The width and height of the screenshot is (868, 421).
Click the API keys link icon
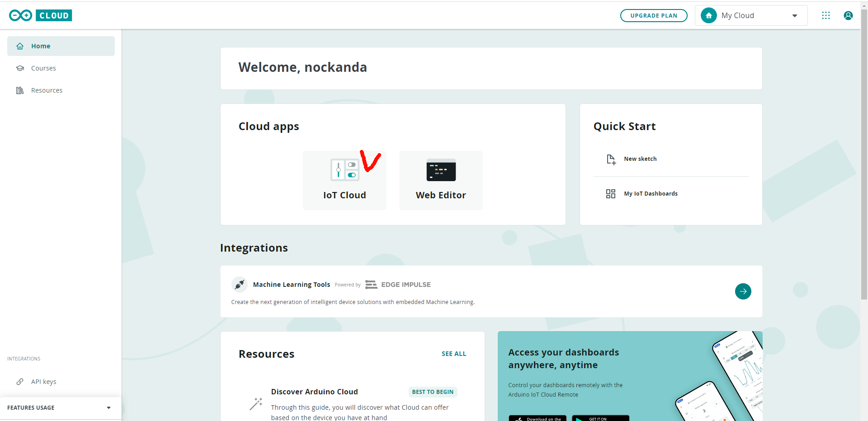(x=20, y=382)
